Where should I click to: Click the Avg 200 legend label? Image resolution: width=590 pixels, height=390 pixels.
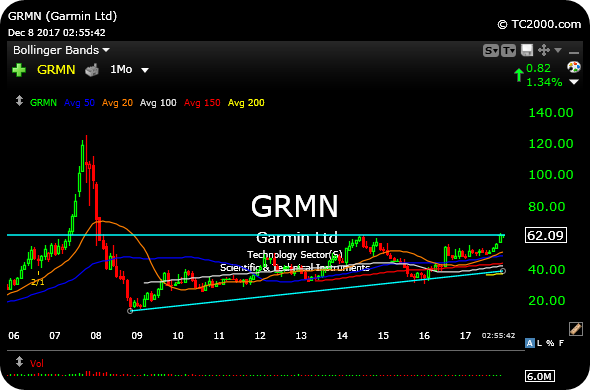click(246, 103)
